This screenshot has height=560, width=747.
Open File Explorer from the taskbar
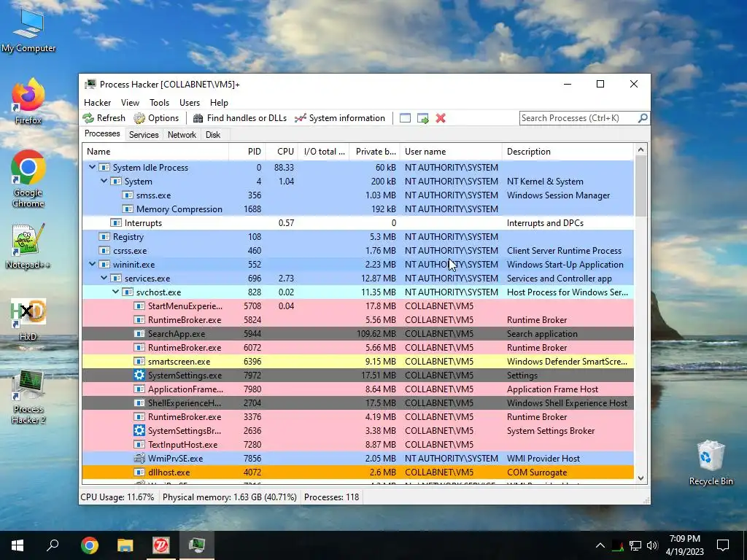(125, 545)
